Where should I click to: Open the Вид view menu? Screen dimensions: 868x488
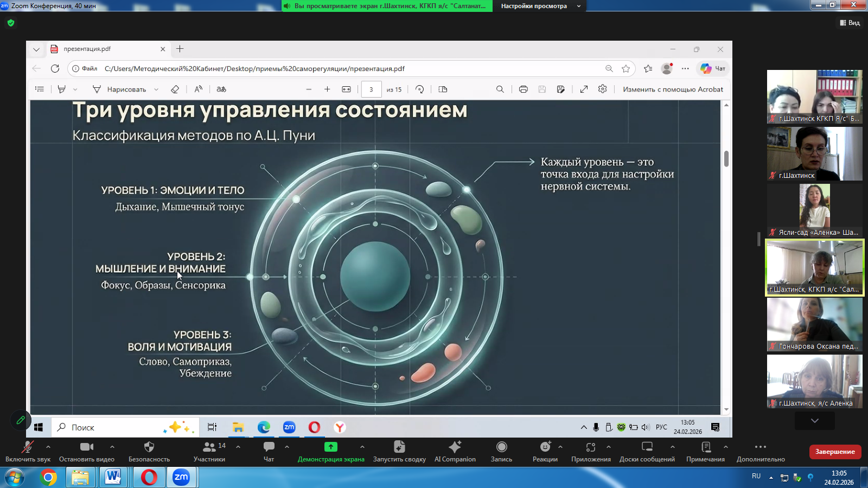pyautogui.click(x=850, y=23)
